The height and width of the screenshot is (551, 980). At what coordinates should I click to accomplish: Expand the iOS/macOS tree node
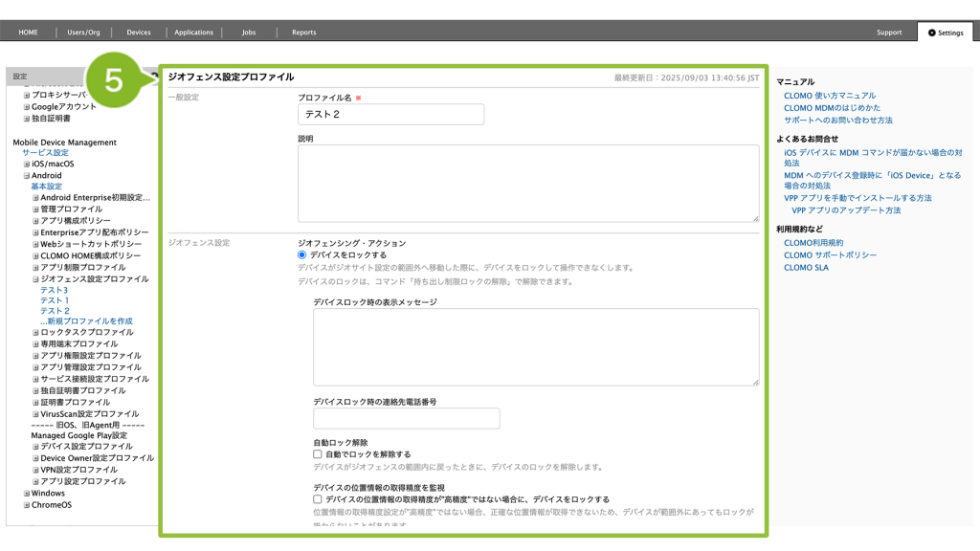pyautogui.click(x=27, y=165)
